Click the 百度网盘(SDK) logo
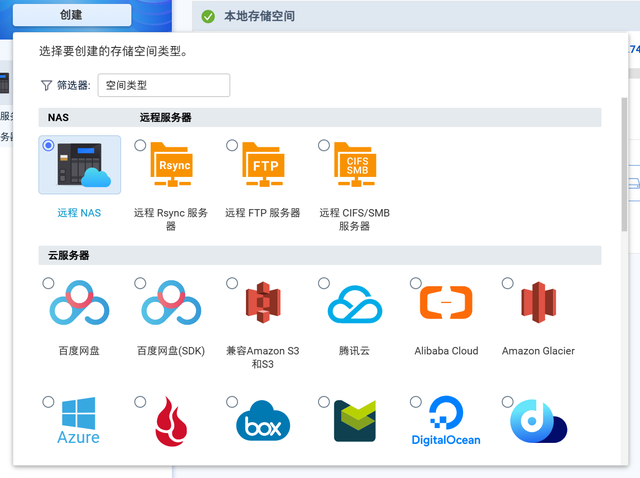 tap(171, 302)
